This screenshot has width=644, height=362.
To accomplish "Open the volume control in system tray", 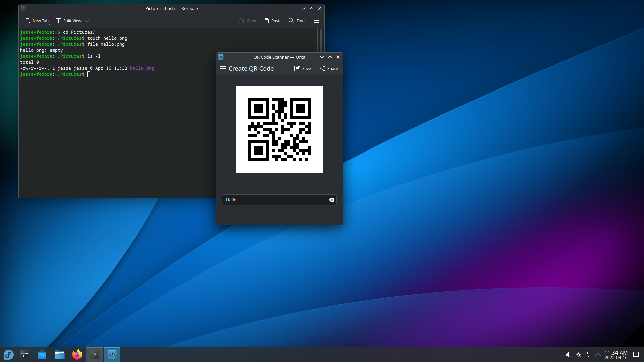I will click(568, 355).
